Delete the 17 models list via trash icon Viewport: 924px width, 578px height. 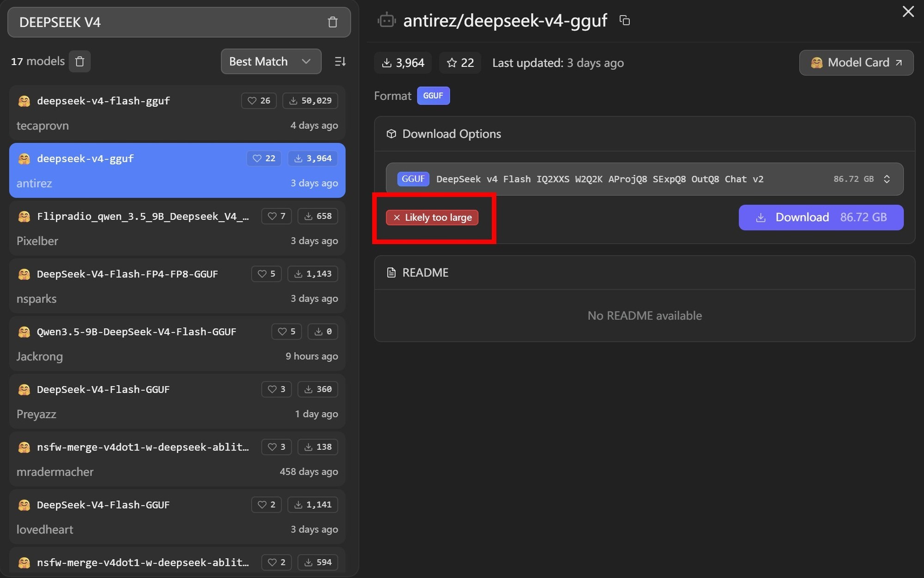click(x=79, y=61)
